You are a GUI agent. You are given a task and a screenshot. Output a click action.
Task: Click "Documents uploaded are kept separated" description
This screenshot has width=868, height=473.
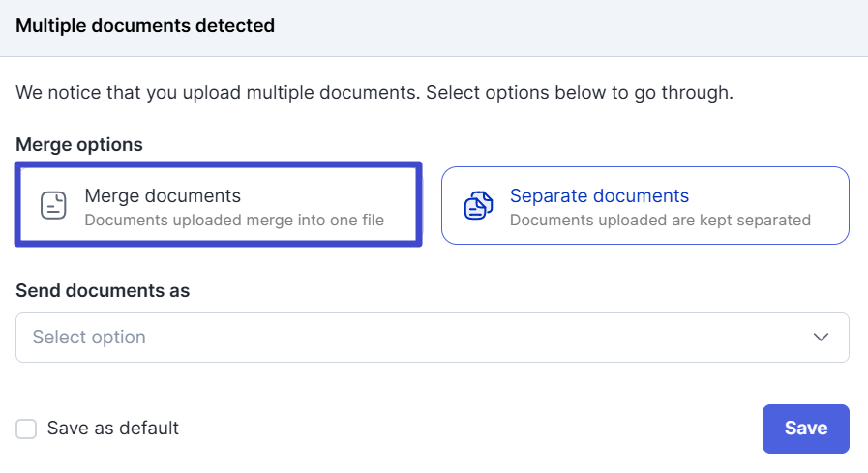point(660,220)
